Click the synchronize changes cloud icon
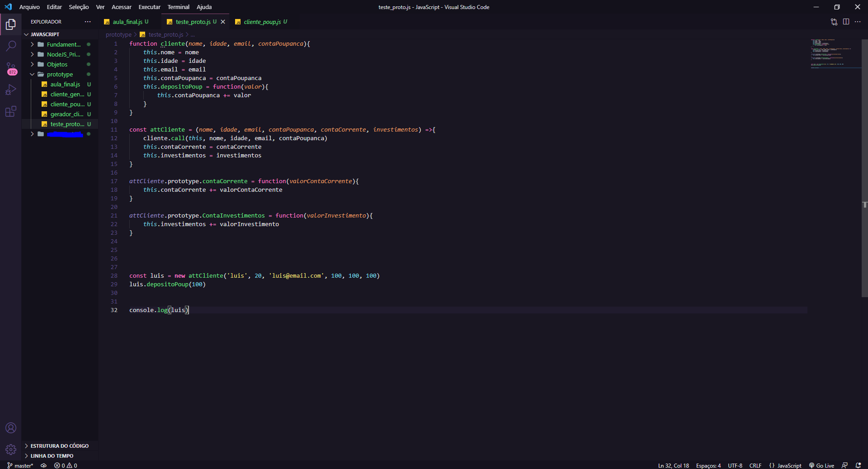868x469 pixels. pyautogui.click(x=43, y=465)
